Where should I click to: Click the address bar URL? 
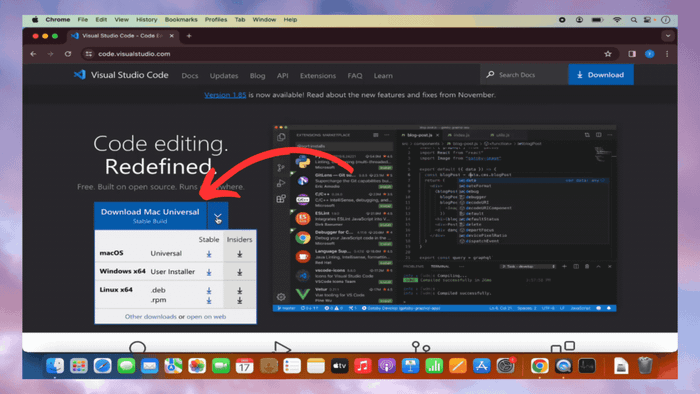134,54
